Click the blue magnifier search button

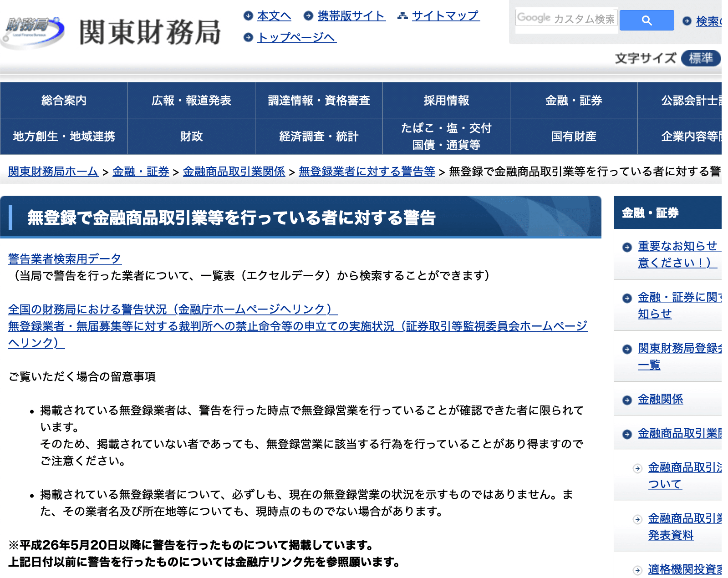pos(647,20)
